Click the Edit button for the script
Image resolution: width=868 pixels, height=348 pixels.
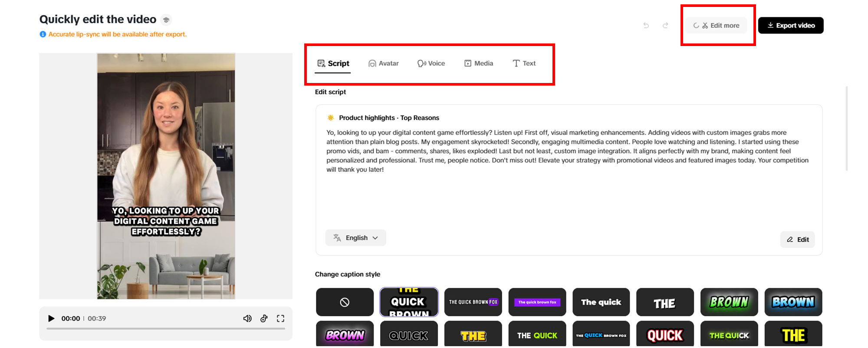coord(798,239)
